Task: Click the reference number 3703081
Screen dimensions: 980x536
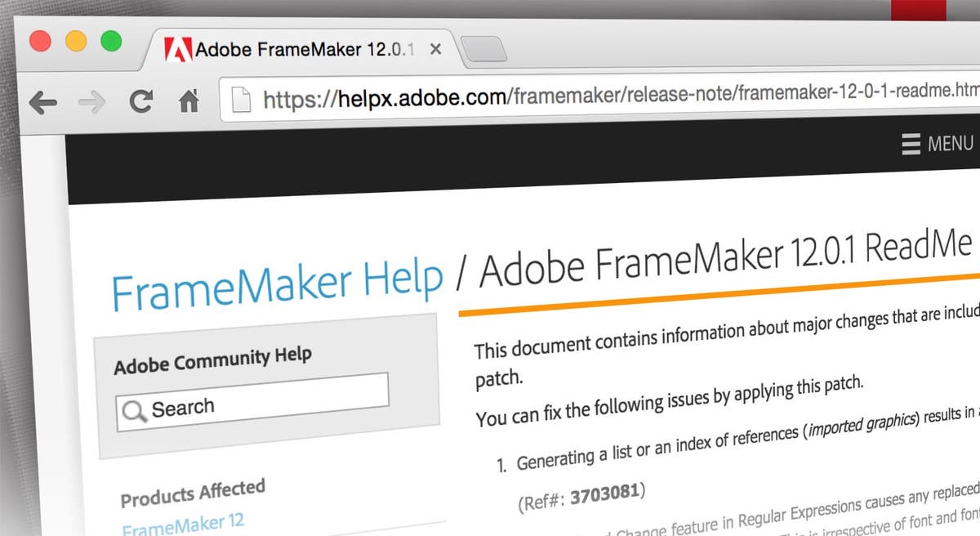Action: coord(606,493)
